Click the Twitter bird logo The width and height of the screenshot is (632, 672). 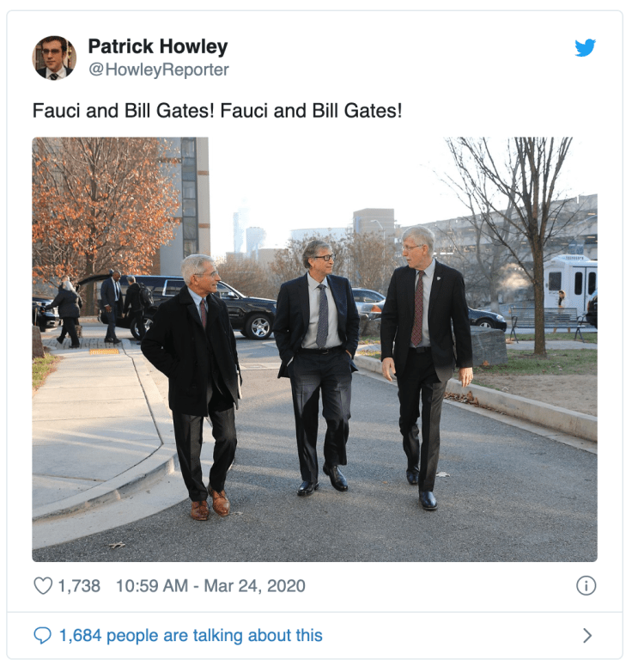coord(585,47)
